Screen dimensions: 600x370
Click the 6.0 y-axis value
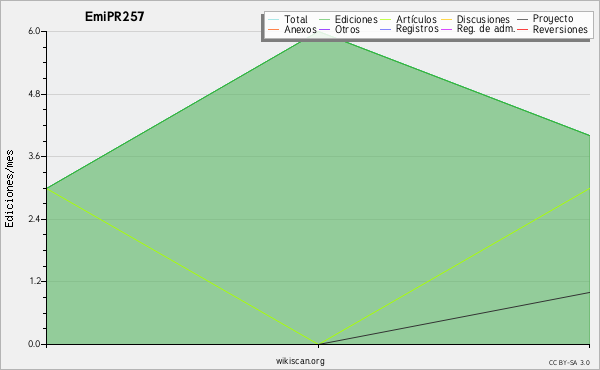coord(34,31)
